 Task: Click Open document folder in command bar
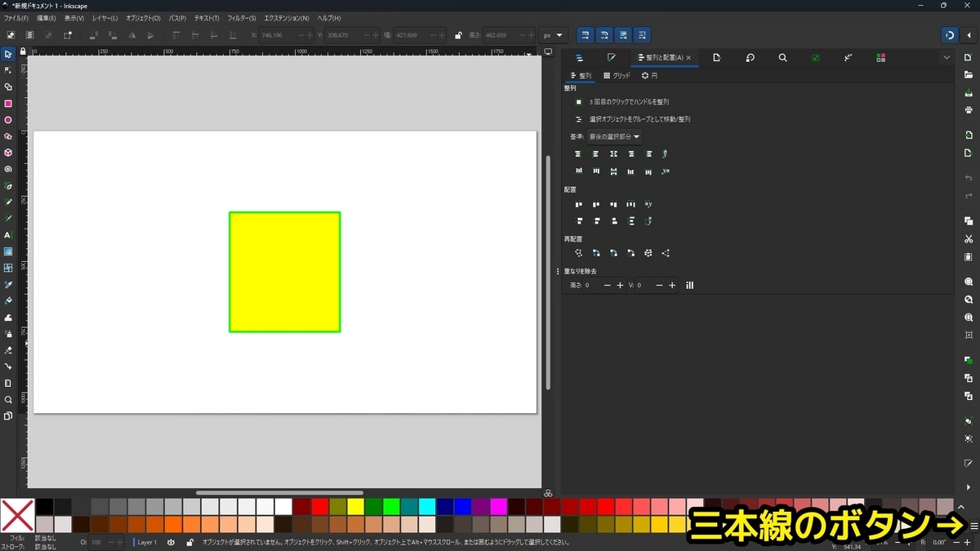click(969, 75)
